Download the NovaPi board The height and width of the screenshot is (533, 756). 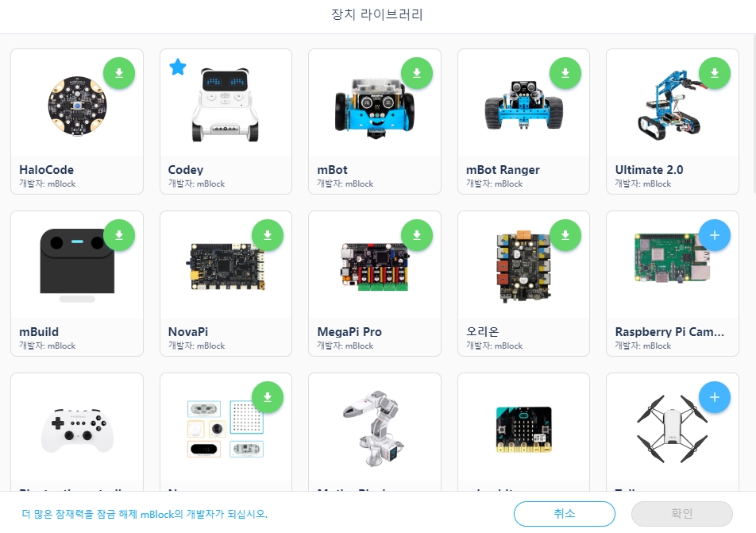(x=268, y=235)
